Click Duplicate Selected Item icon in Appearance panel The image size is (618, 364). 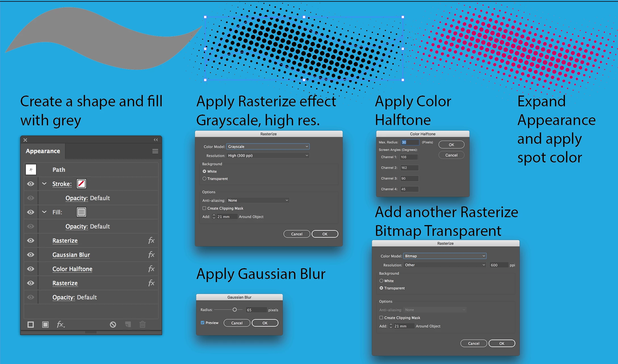pyautogui.click(x=128, y=325)
